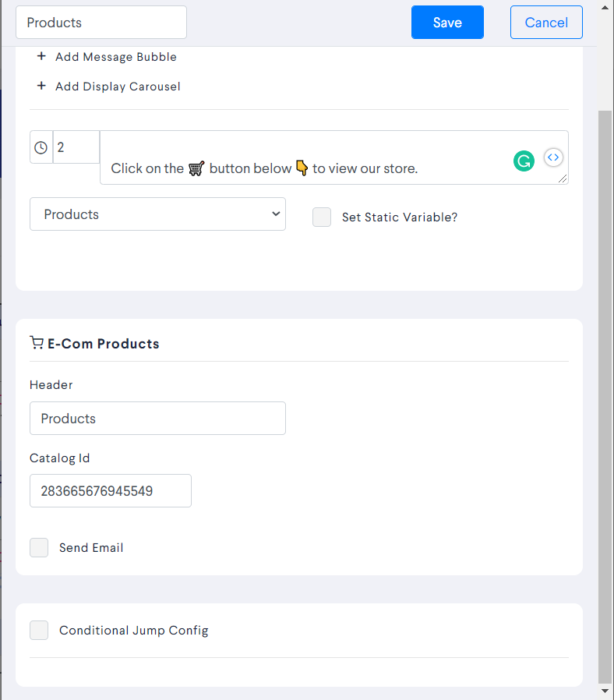Image resolution: width=614 pixels, height=700 pixels.
Task: Tick the Send Email checkbox
Action: (39, 548)
